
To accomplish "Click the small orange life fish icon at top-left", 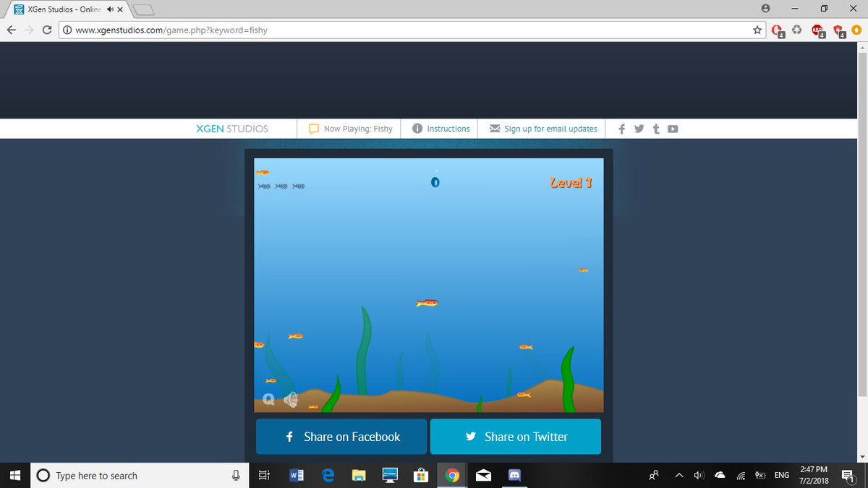I will [262, 172].
